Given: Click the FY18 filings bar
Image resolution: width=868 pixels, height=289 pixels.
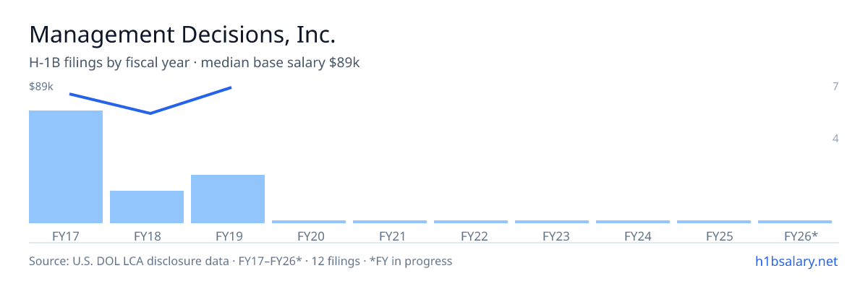Looking at the screenshot, I should (147, 207).
